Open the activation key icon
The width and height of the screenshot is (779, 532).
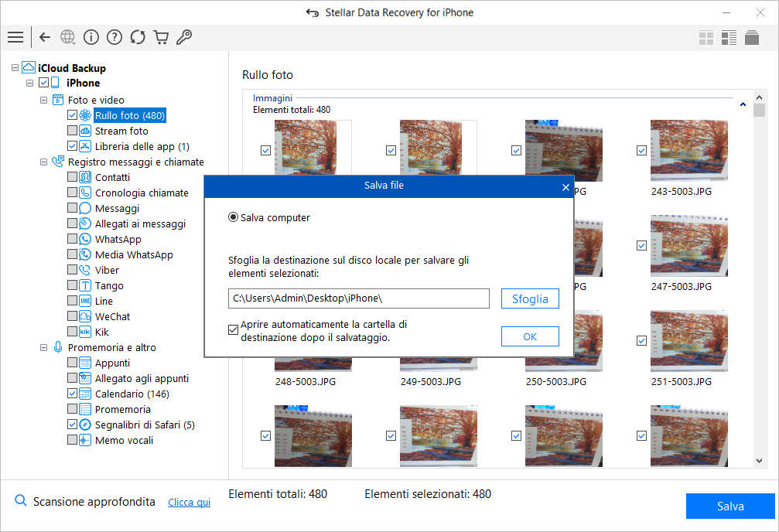coord(184,37)
